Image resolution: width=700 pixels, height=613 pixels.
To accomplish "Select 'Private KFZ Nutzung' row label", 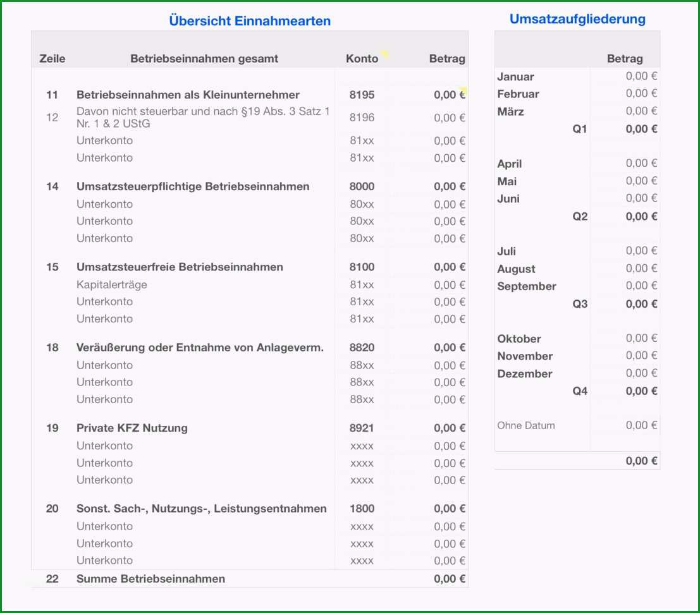I will [132, 428].
